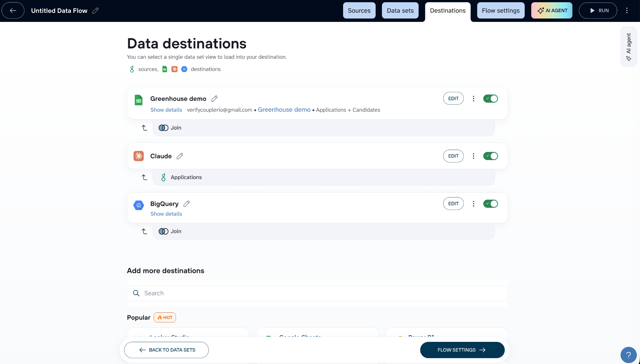Show details for Greenhouse demo destination
The image size is (640, 364).
click(x=166, y=110)
